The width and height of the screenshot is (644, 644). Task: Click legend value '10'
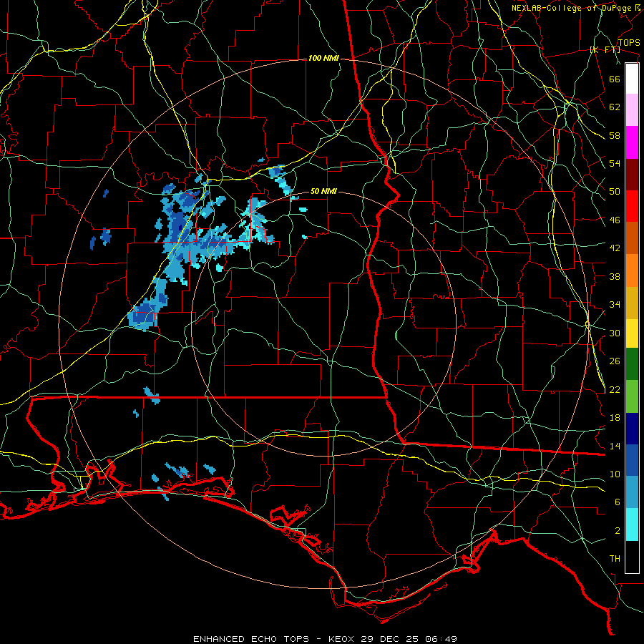pyautogui.click(x=615, y=474)
